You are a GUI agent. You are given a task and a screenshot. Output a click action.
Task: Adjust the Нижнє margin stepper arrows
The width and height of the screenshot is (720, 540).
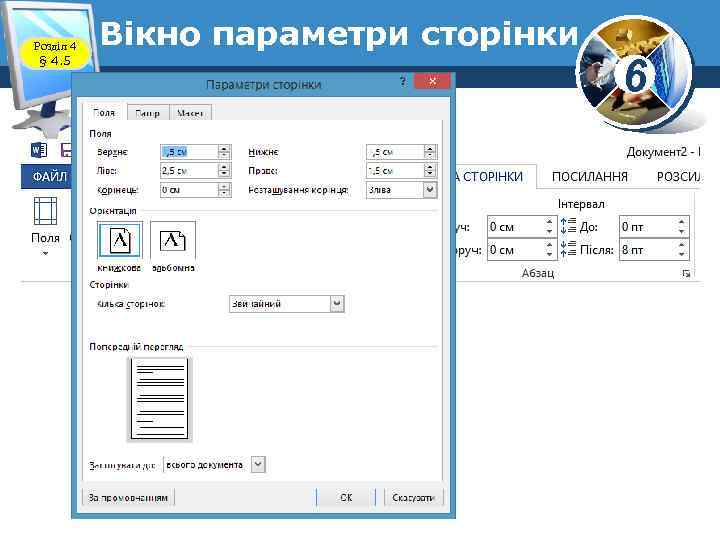click(x=430, y=152)
